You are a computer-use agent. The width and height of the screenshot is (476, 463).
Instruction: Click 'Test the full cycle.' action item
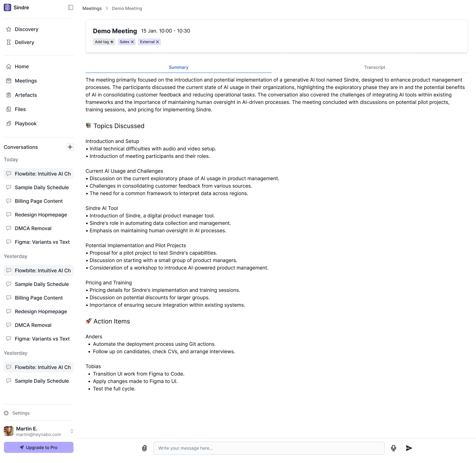(114, 389)
